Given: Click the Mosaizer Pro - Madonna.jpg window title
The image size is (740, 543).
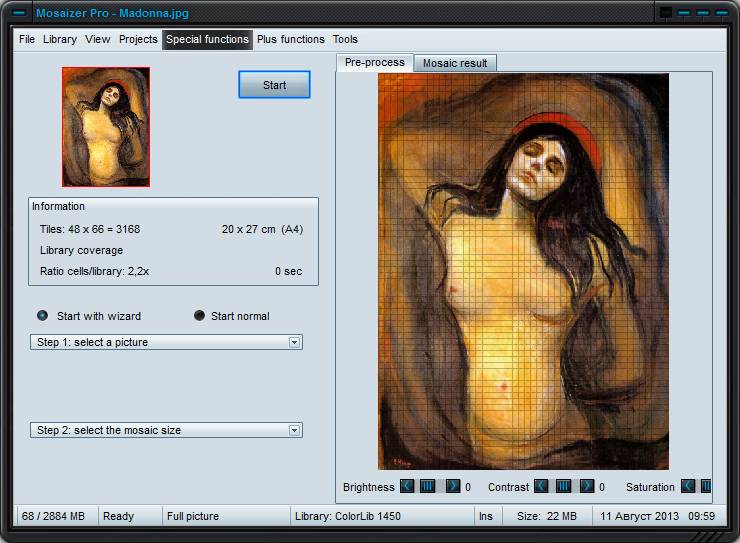Looking at the screenshot, I should [112, 13].
